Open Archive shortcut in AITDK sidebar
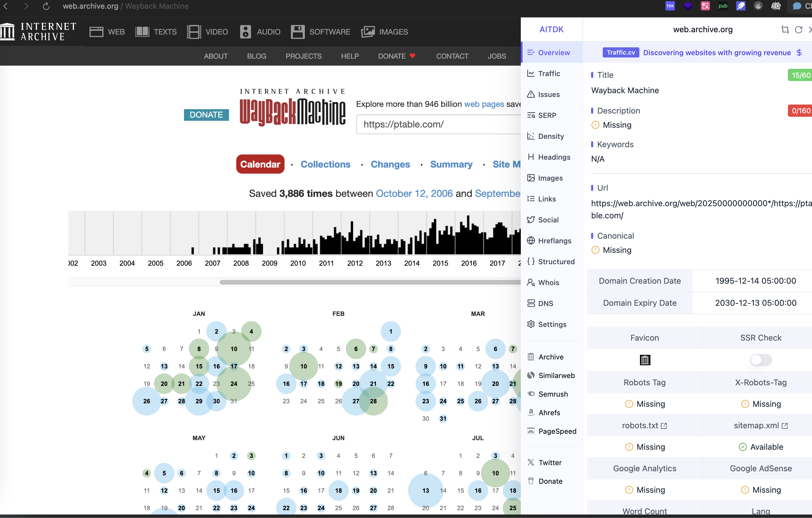This screenshot has width=812, height=518. coord(552,357)
